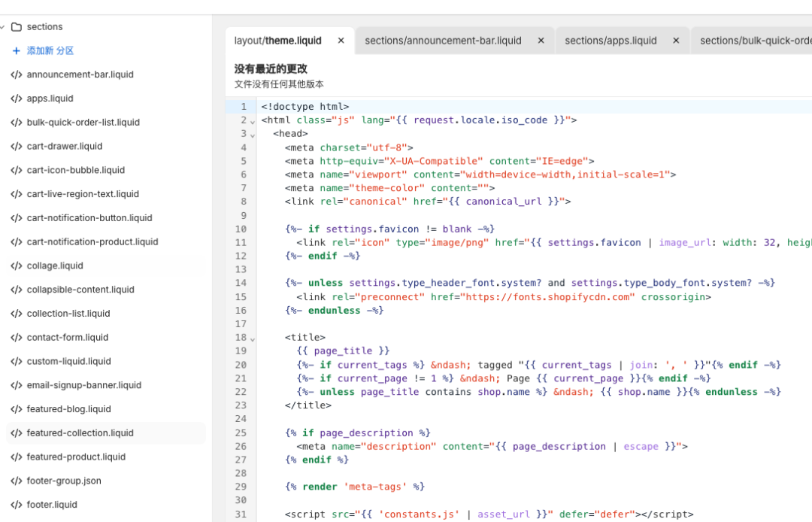Switch to sections/apps.liquid tab

click(x=611, y=41)
